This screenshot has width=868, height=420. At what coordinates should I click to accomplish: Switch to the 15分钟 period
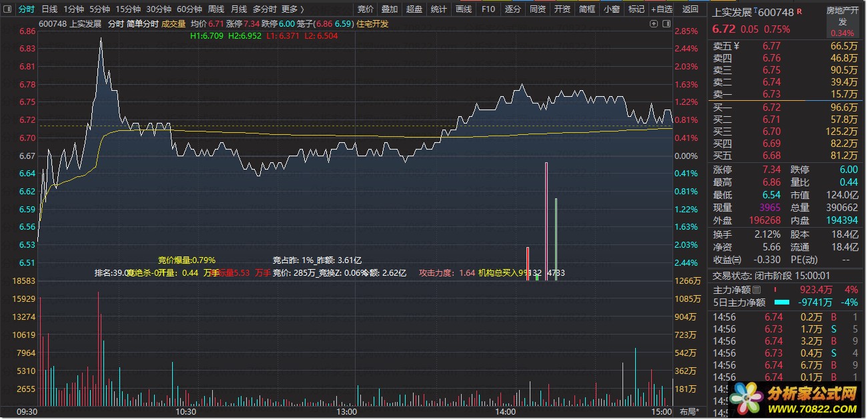[x=127, y=9]
